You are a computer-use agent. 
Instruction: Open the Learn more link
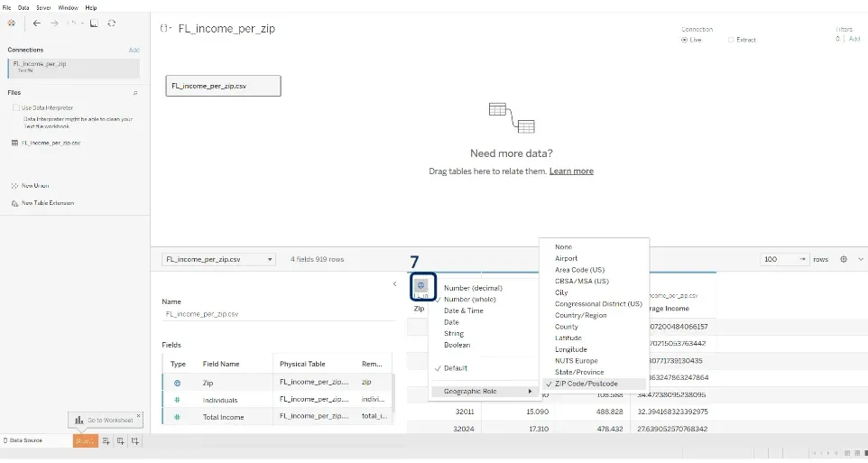click(x=571, y=171)
